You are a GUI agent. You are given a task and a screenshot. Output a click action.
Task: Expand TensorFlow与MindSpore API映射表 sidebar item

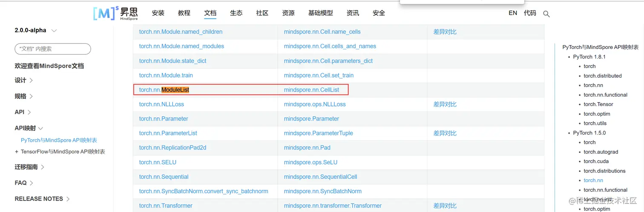point(60,152)
